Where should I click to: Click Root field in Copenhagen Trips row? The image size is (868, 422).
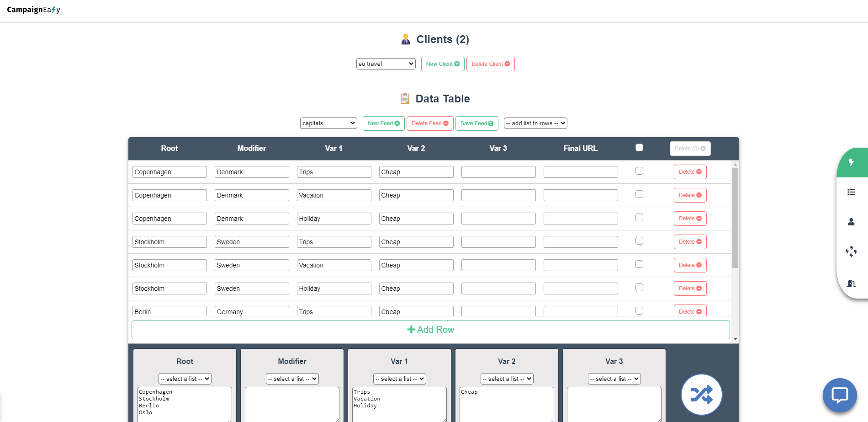[x=169, y=172]
